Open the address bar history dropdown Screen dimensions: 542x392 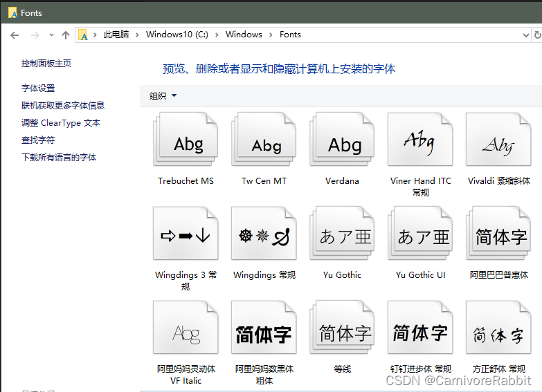pos(526,35)
